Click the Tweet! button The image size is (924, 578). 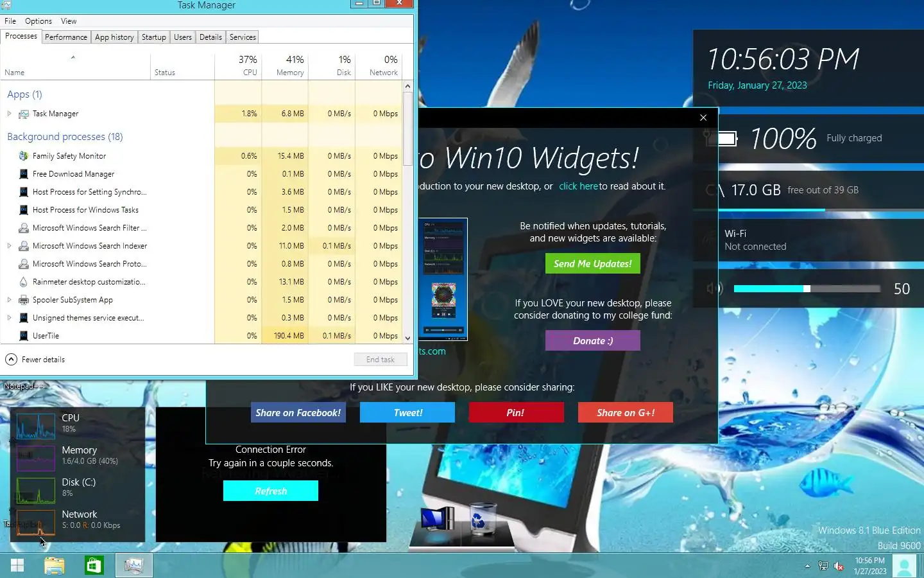[407, 413]
